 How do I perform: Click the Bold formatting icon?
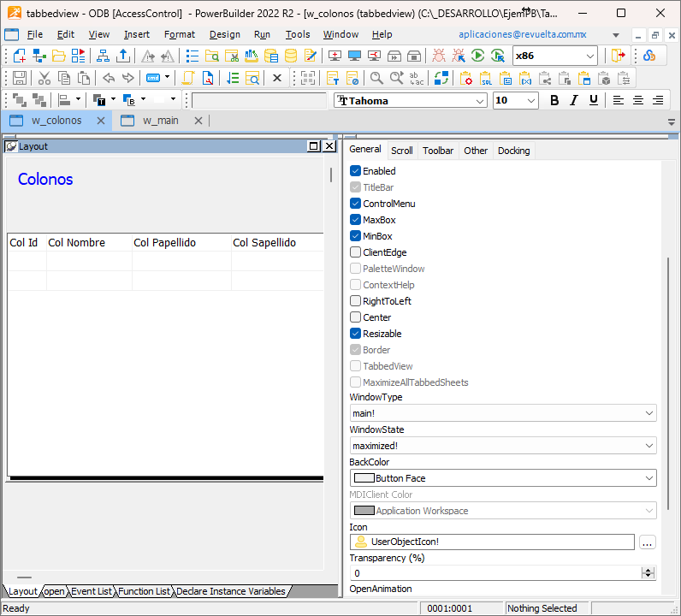click(554, 100)
